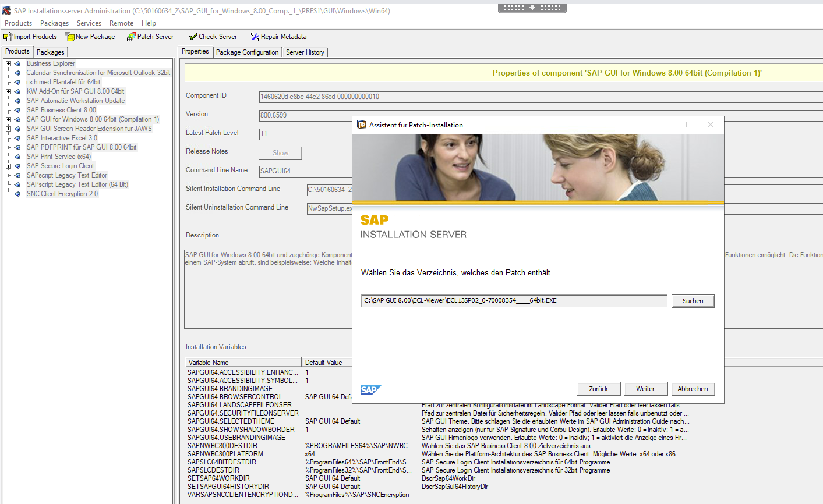Click Weiter to continue patch installation

[x=645, y=389]
